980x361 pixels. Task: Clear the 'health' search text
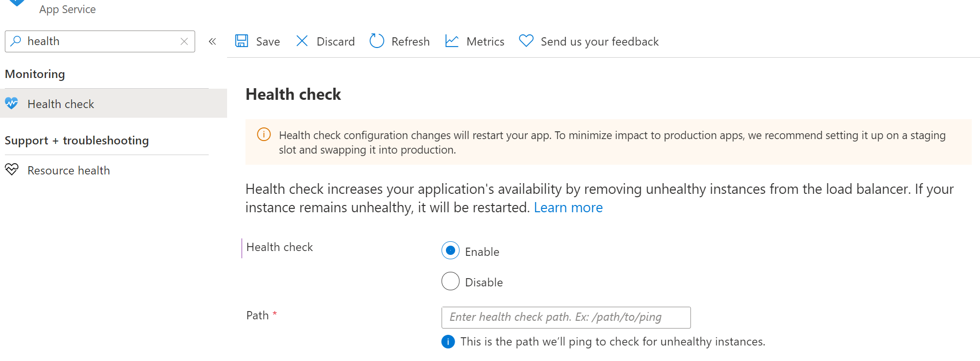(x=184, y=42)
